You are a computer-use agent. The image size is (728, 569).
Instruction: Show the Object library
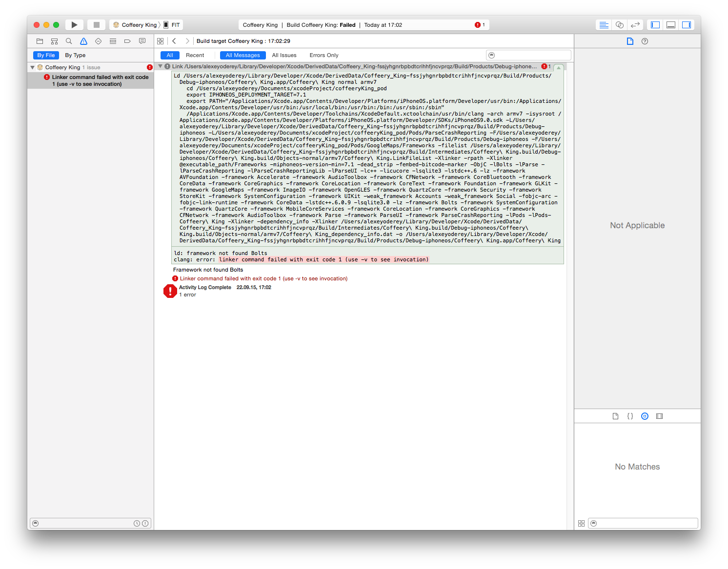click(645, 416)
